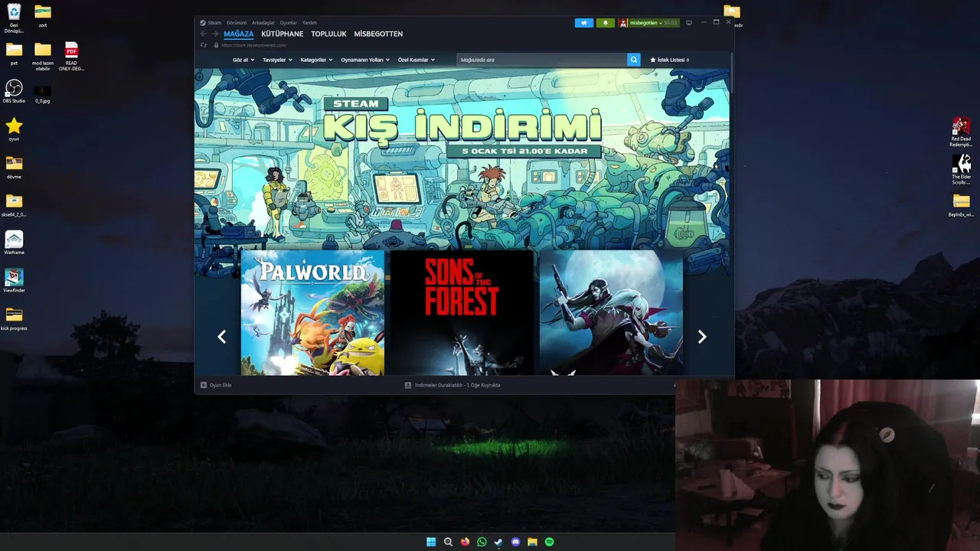
Task: Click the plus icon next to Oyun Ekle
Action: tap(203, 385)
